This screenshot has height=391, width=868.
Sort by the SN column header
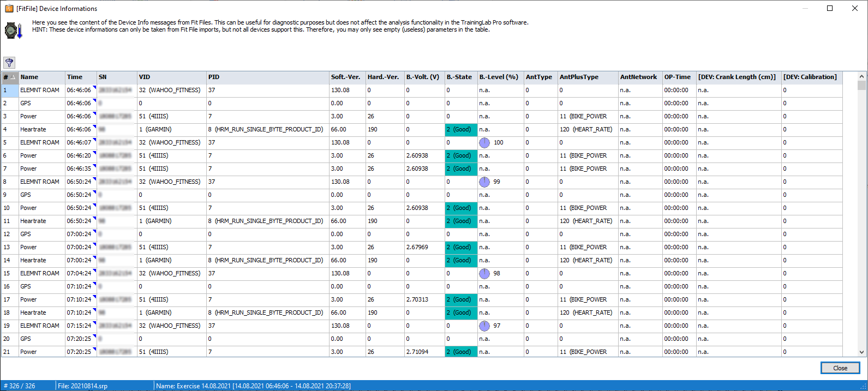(x=117, y=77)
